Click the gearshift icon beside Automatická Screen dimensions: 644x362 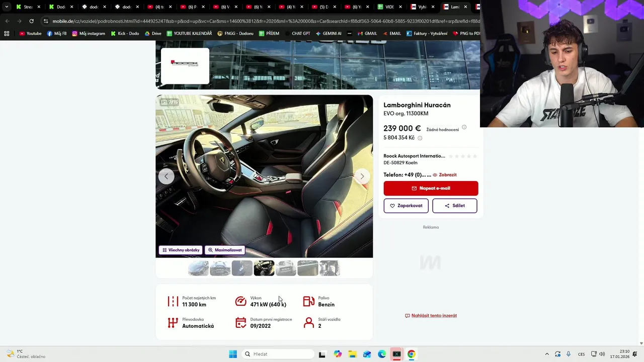pyautogui.click(x=173, y=323)
